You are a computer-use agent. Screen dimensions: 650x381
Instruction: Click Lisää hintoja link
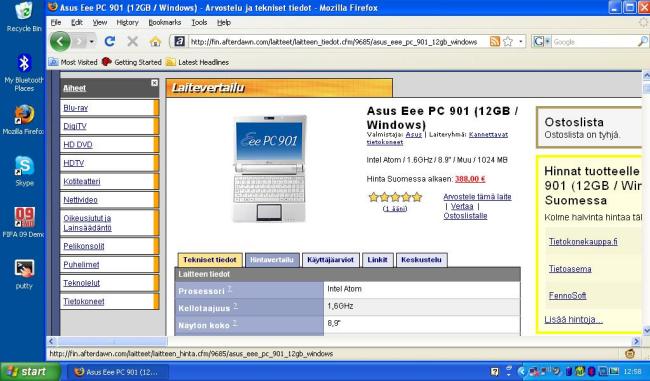573,319
